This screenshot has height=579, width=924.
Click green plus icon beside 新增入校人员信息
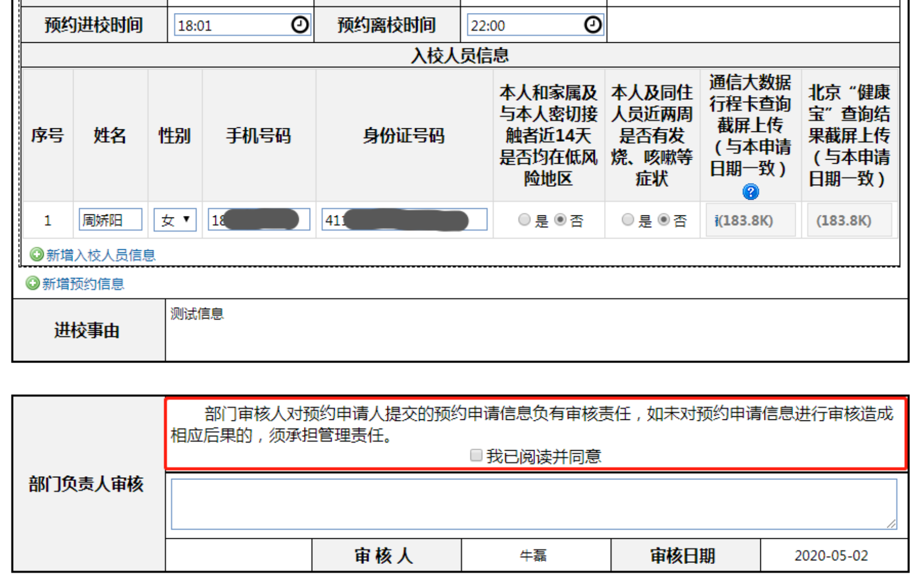[x=37, y=255]
